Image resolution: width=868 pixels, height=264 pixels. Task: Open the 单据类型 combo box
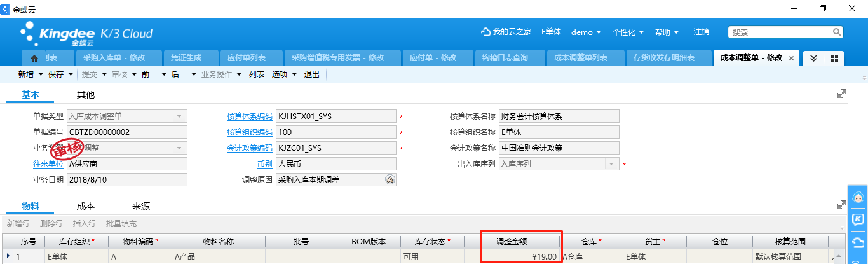click(126, 116)
